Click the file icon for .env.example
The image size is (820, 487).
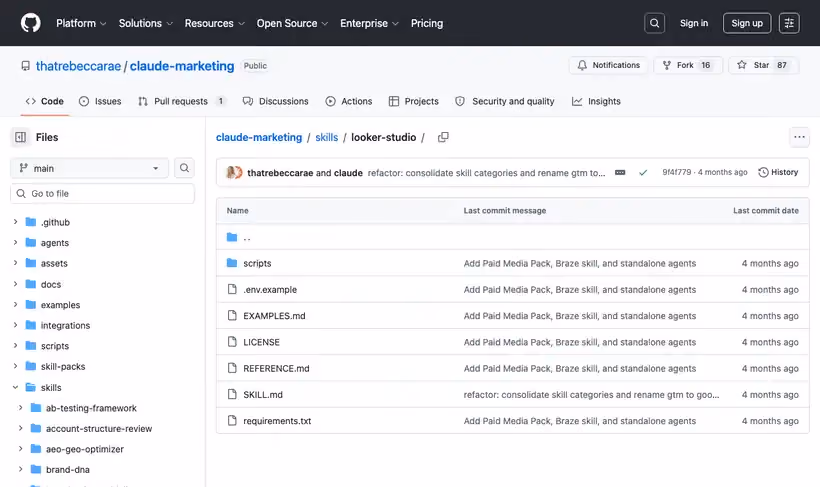pos(232,289)
